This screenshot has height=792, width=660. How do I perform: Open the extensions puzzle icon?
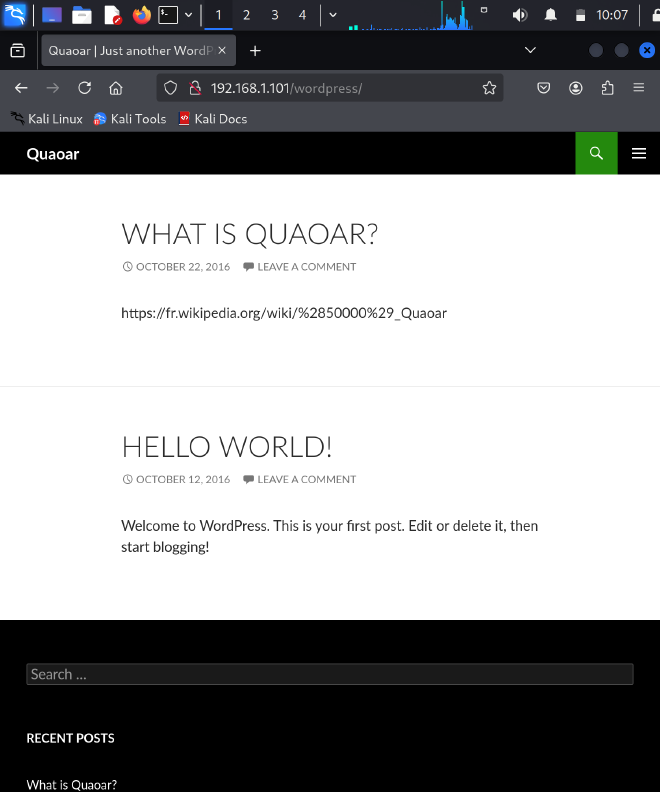pos(607,88)
